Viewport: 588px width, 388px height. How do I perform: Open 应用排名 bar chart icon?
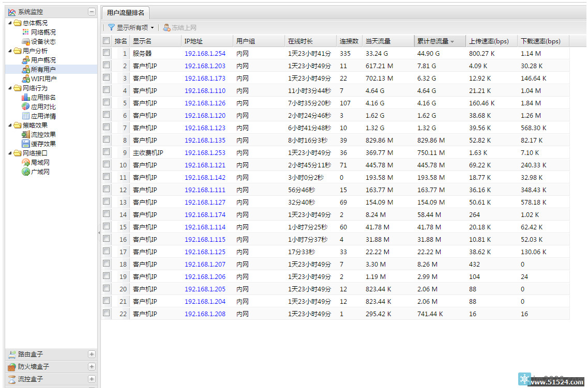point(26,97)
